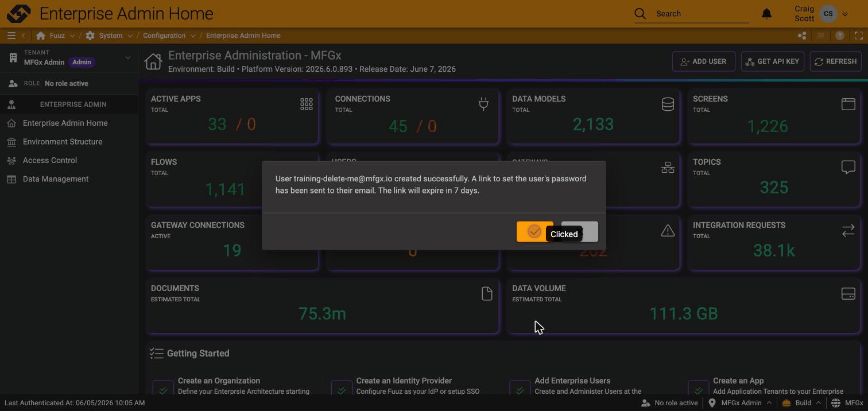Expand the Fuuz breadcrumb dropdown
The height and width of the screenshot is (411, 868).
pos(72,36)
